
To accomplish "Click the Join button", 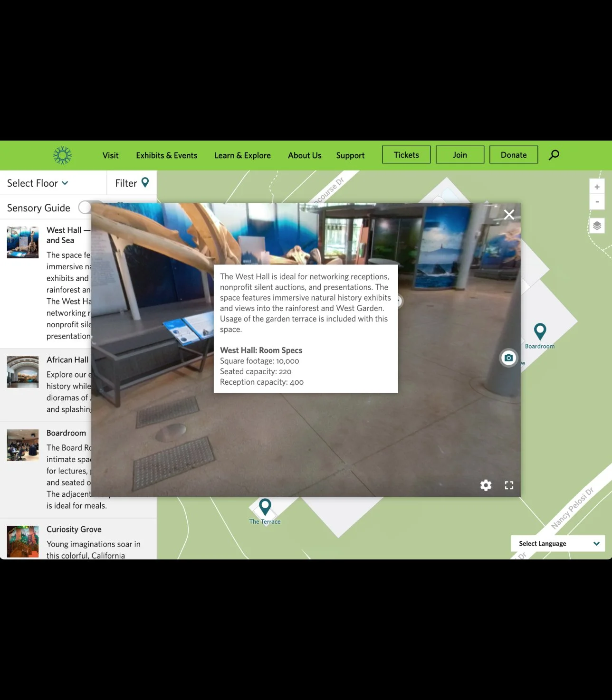I will (460, 154).
